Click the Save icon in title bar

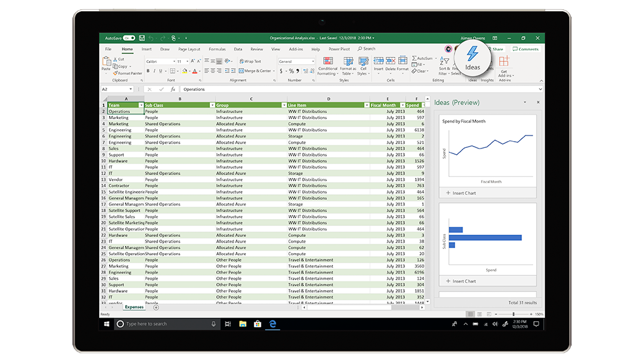142,38
